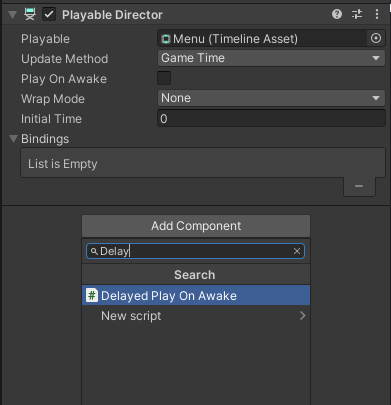Image resolution: width=391 pixels, height=405 pixels.
Task: Click the component search field
Action: click(195, 251)
